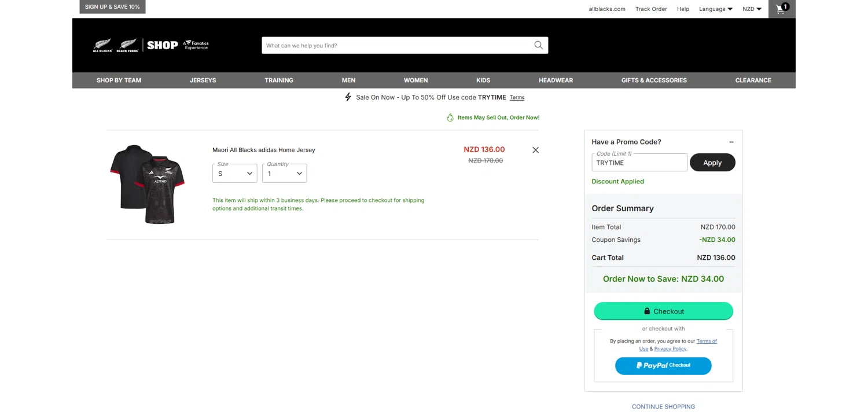Click the flame icon beside Items May Sell Out

click(450, 117)
